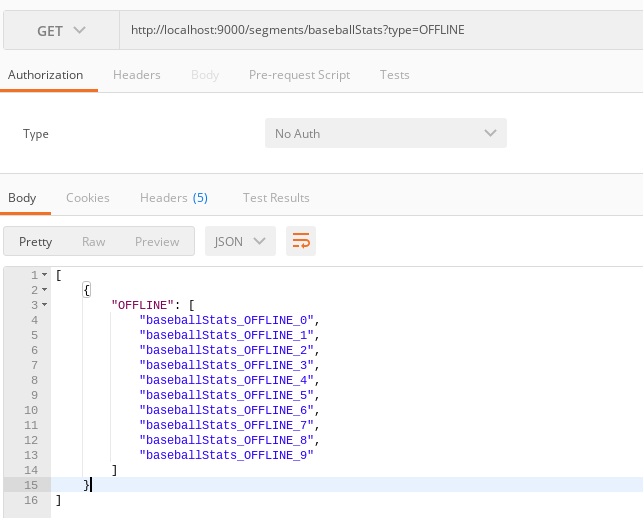Click the Type label in Authorization
Viewport: 643px width, 518px height.
(x=36, y=134)
